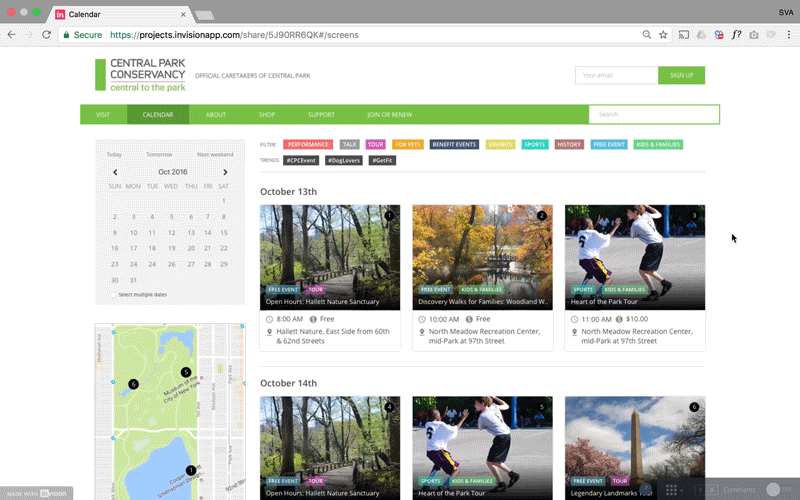Toggle BENEFIT EVENTS filter tag
This screenshot has height=500, width=800.
pyautogui.click(x=454, y=144)
